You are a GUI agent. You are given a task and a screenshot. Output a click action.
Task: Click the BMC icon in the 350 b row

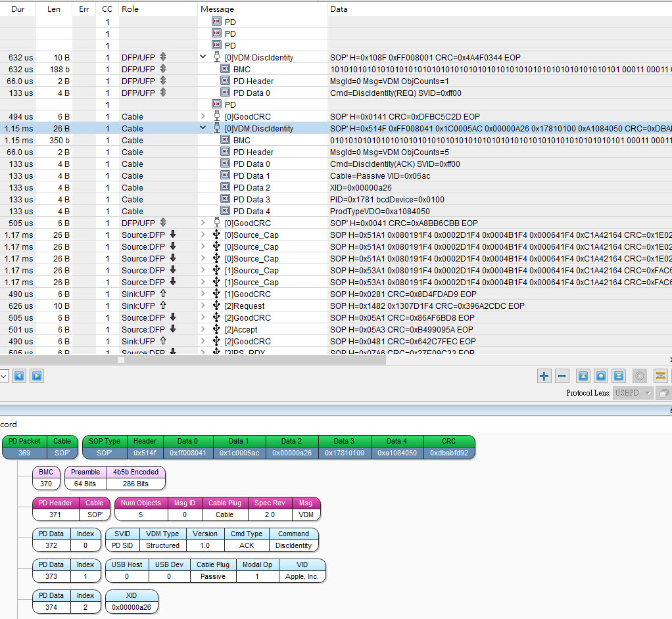coord(225,140)
